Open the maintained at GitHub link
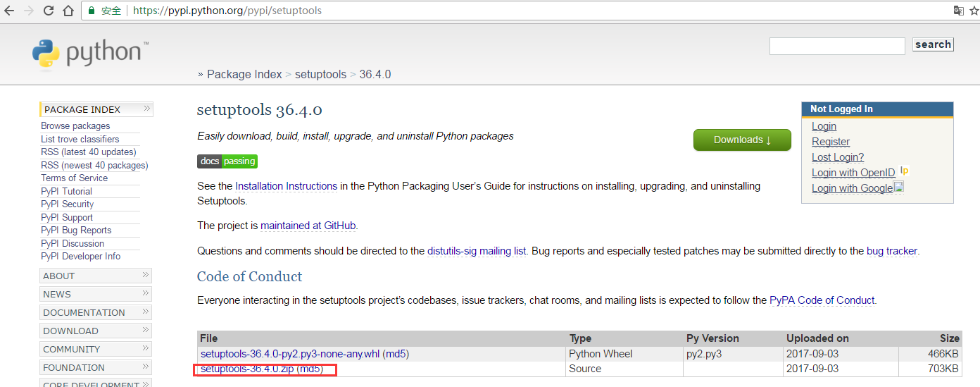980x387 pixels. 308,226
